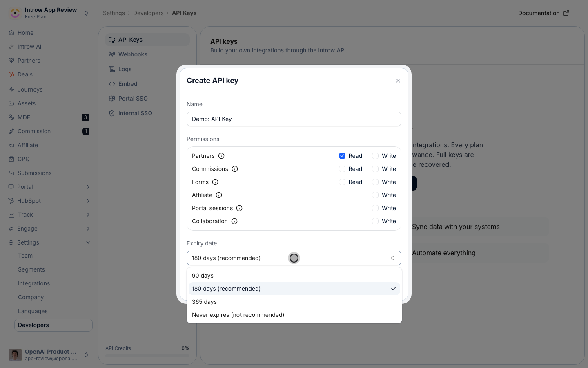Open Introw AI in the sidebar

[49, 47]
